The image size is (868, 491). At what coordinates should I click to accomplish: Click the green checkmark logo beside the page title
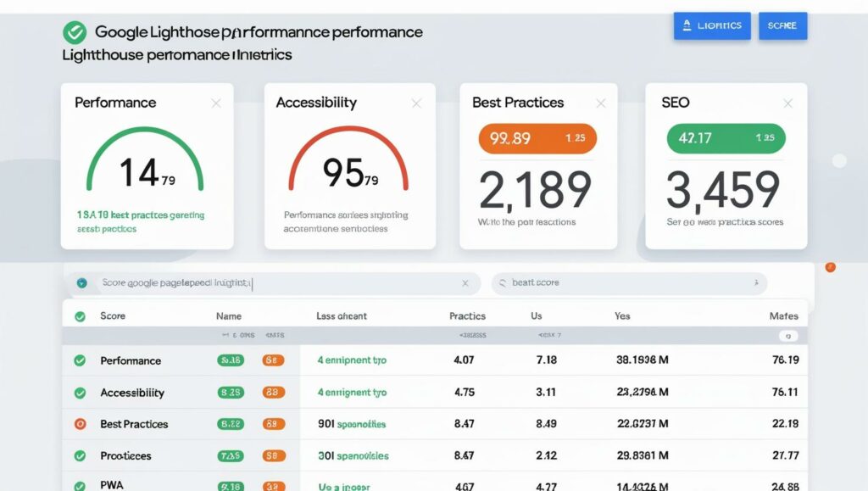[75, 32]
